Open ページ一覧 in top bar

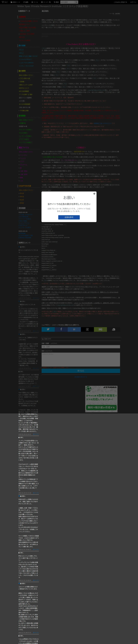(x=46, y=2)
